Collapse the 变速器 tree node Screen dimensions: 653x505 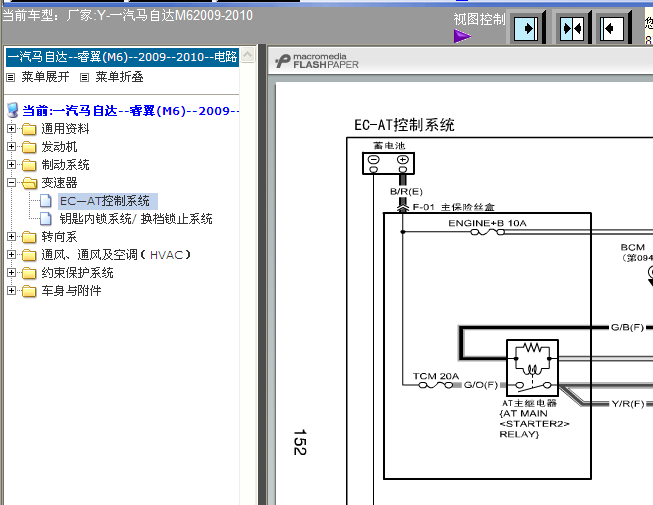[12, 182]
